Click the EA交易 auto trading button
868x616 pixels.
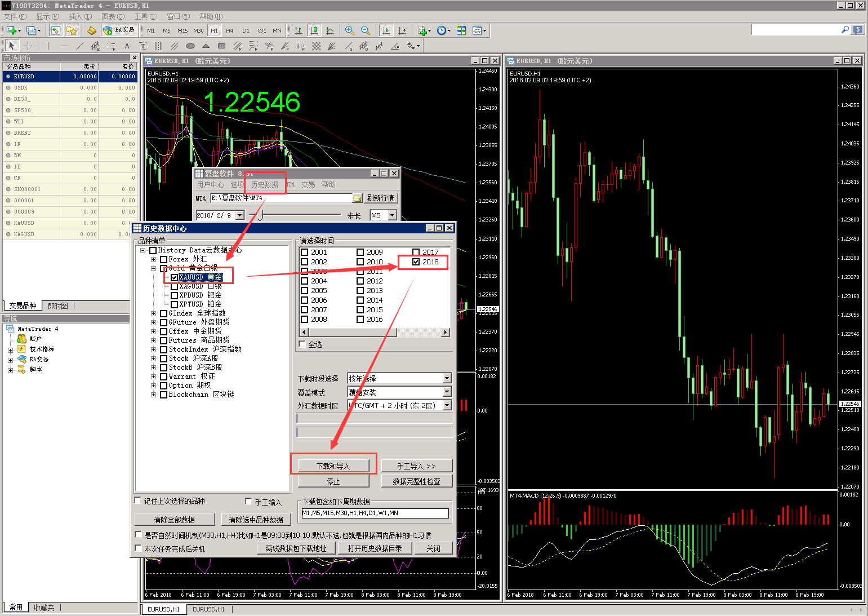(x=119, y=30)
